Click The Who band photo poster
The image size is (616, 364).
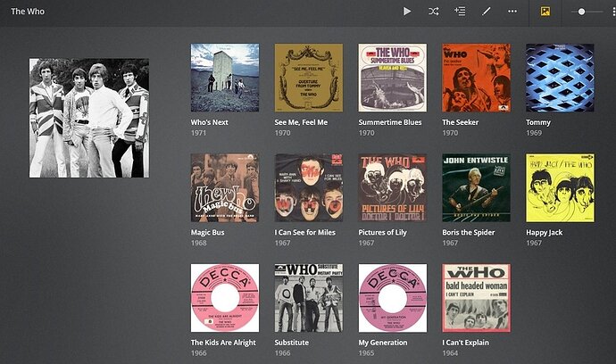coord(89,118)
